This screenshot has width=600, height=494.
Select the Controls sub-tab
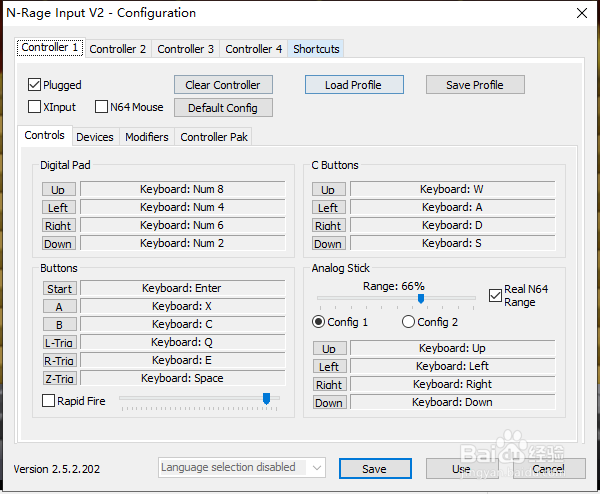(x=44, y=135)
